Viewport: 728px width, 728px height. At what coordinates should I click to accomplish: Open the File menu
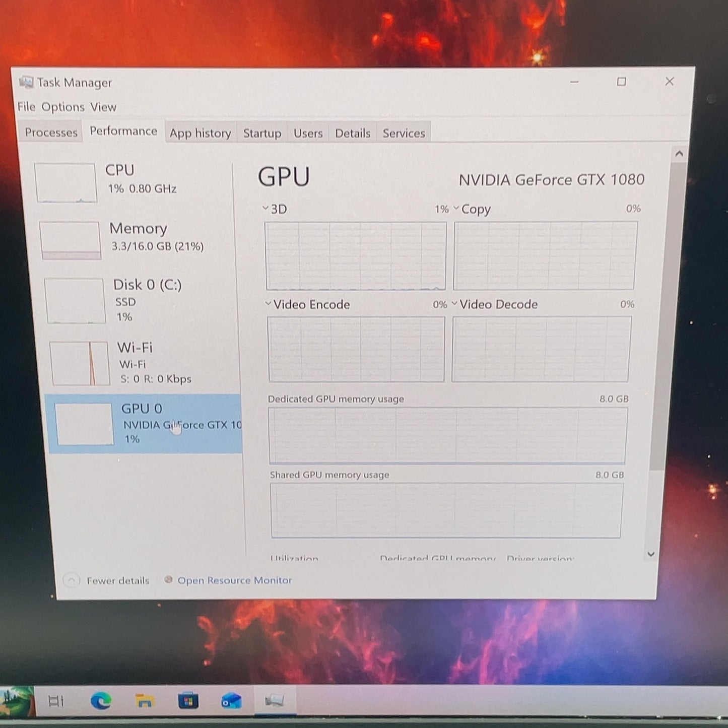pos(26,107)
